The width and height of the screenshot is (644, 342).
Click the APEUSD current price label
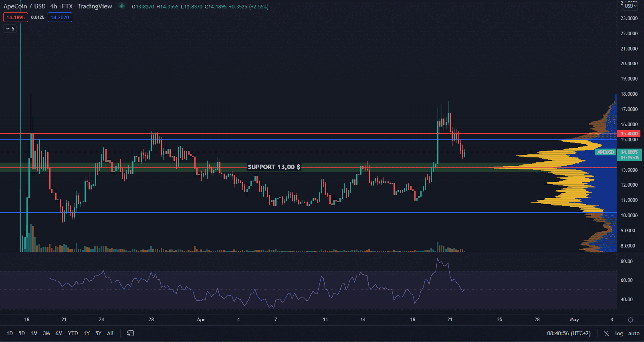point(606,152)
